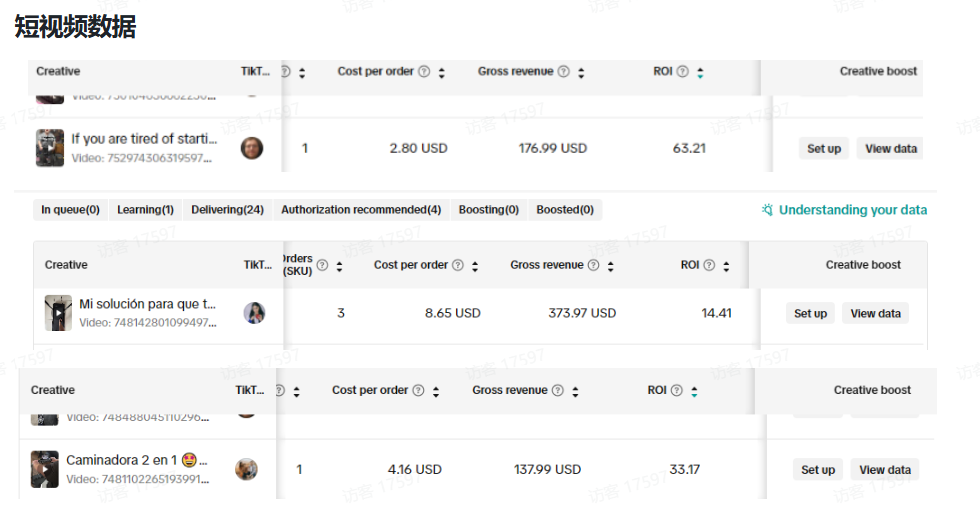This screenshot has width=980, height=523.
Task: Open the Understanding your data link
Action: click(853, 210)
